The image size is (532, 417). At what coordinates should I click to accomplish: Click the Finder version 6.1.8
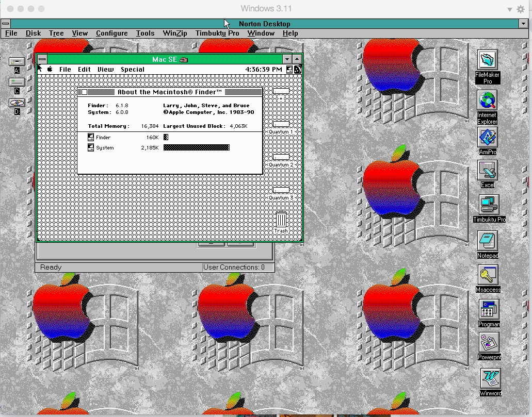tap(122, 106)
